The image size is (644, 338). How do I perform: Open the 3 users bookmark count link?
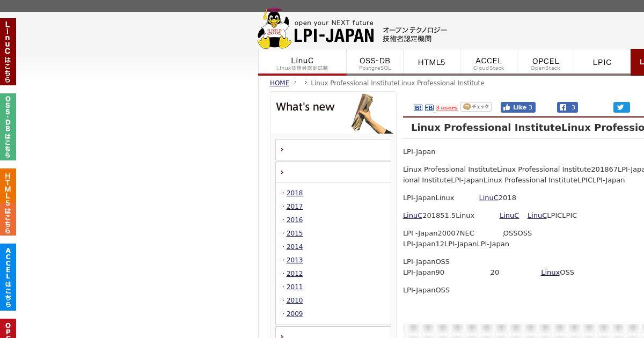pos(447,108)
